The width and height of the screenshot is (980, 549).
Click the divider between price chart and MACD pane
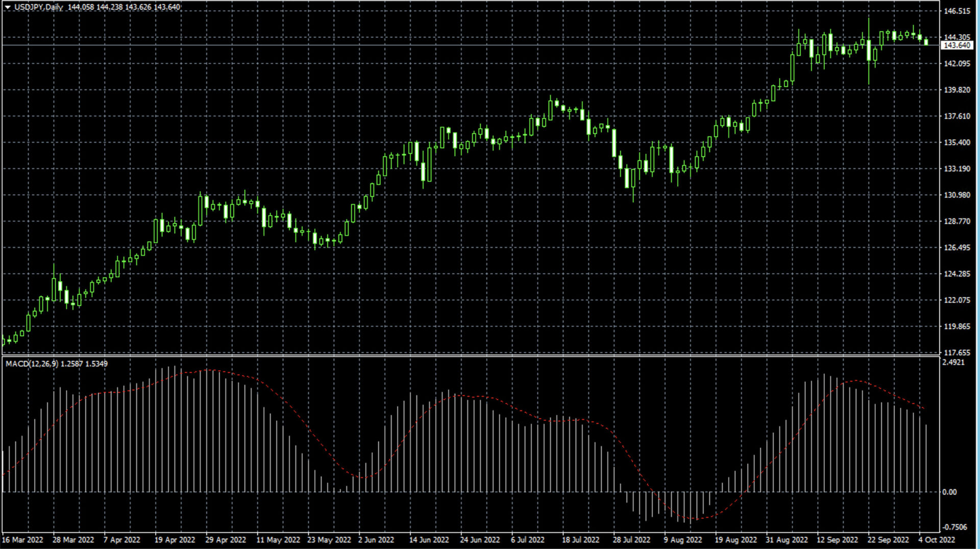470,355
